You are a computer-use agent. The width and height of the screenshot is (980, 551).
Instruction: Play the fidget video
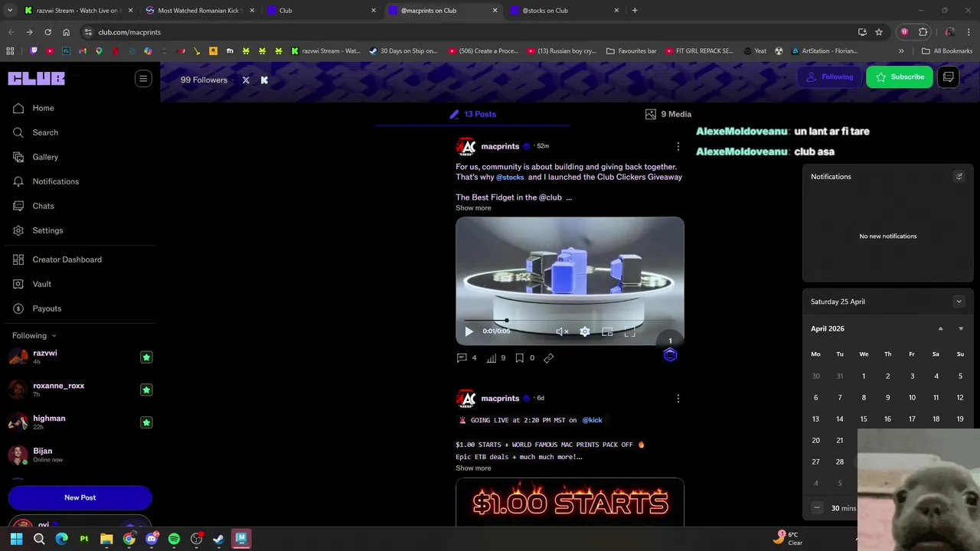(469, 331)
